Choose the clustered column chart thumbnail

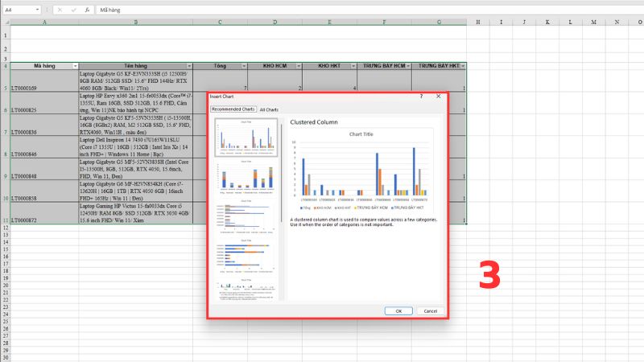pos(246,138)
